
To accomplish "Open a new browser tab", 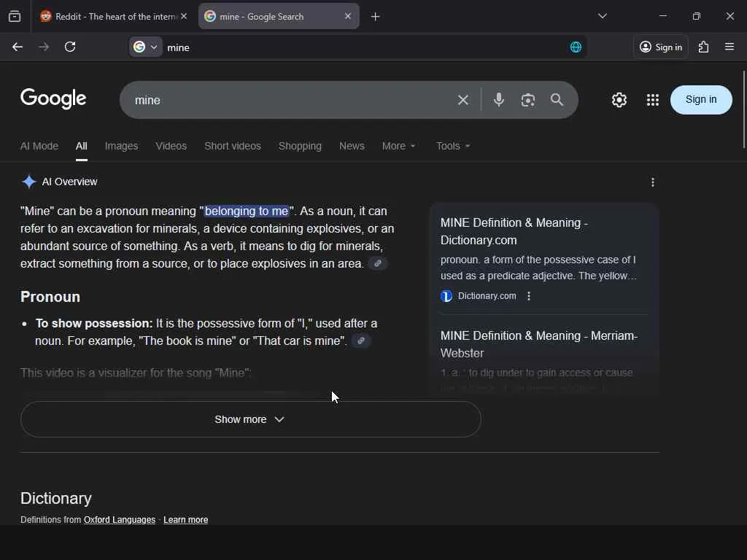I will coord(376,17).
